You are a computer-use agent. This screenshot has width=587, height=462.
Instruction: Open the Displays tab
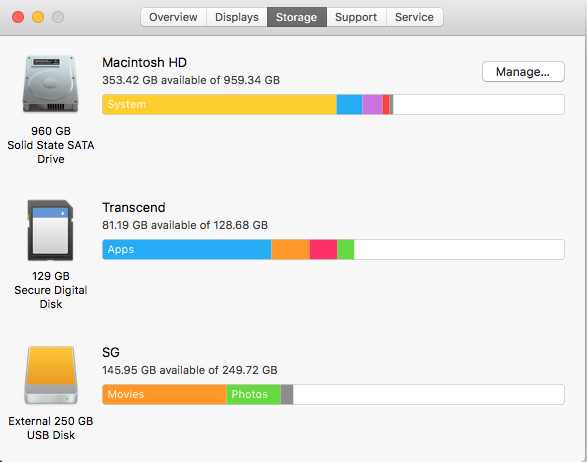(x=237, y=17)
